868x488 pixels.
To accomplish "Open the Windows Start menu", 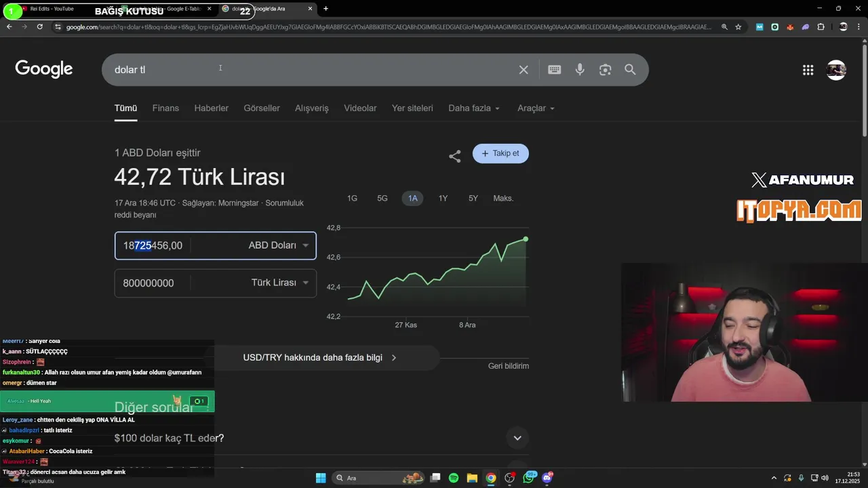I will (321, 478).
